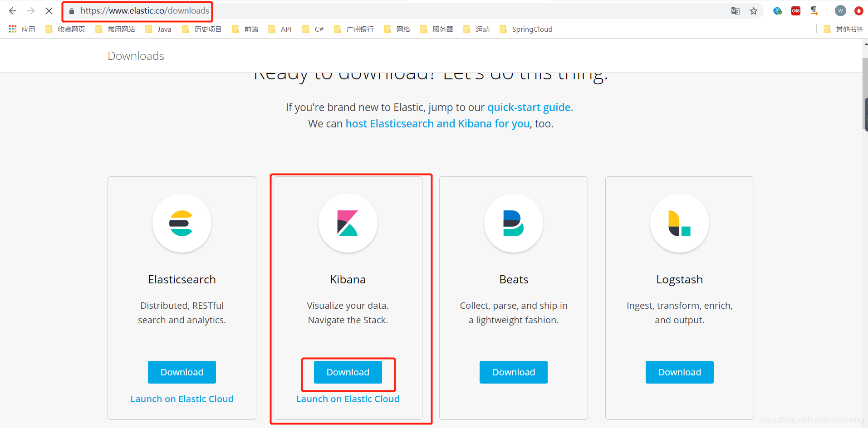
Task: Launch Kibana on Elastic Cloud
Action: coord(348,399)
